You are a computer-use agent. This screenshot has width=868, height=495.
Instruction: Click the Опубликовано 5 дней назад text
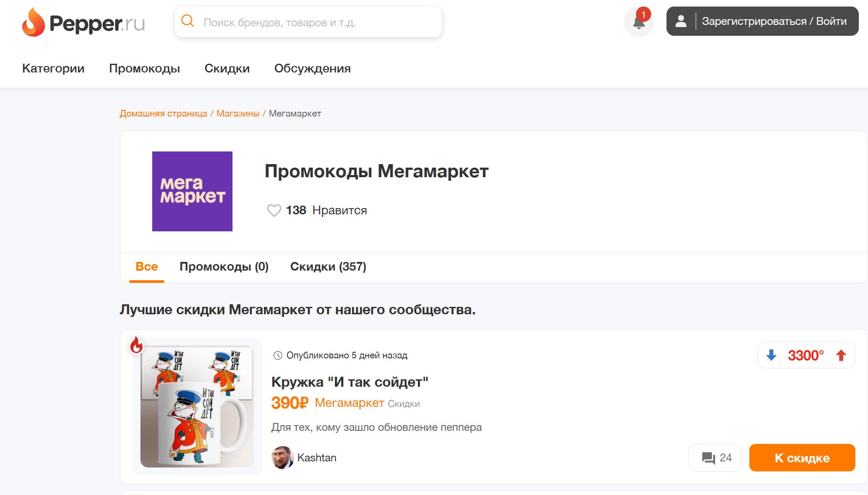click(x=347, y=355)
